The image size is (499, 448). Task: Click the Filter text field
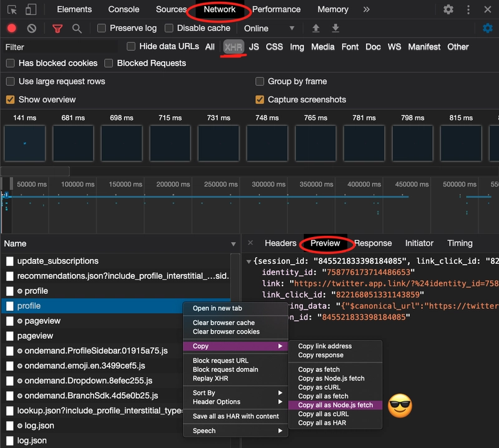(61, 47)
